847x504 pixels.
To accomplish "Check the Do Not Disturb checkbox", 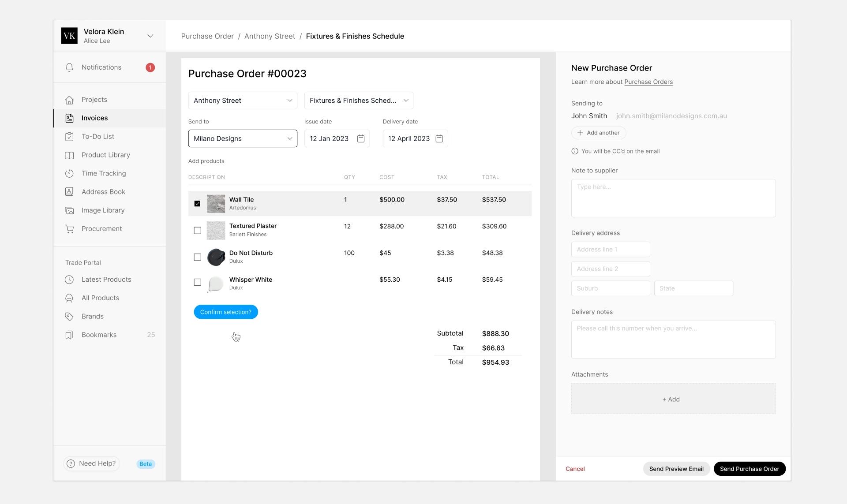I will [x=197, y=257].
